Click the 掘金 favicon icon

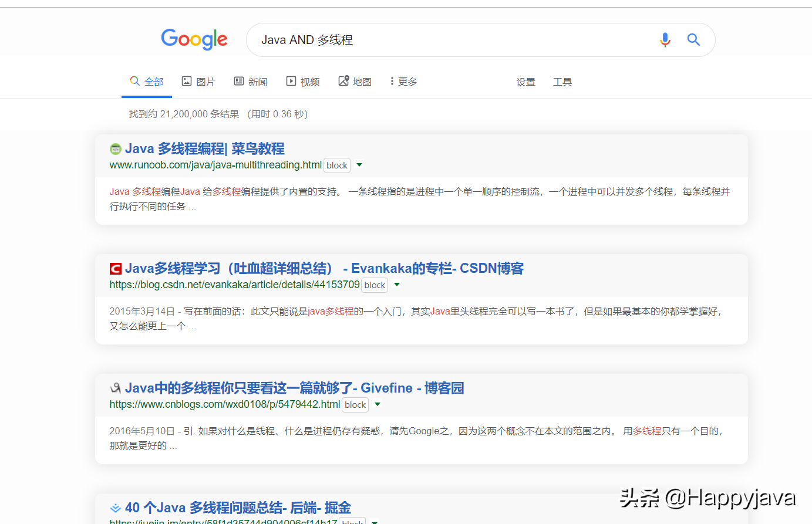[116, 508]
